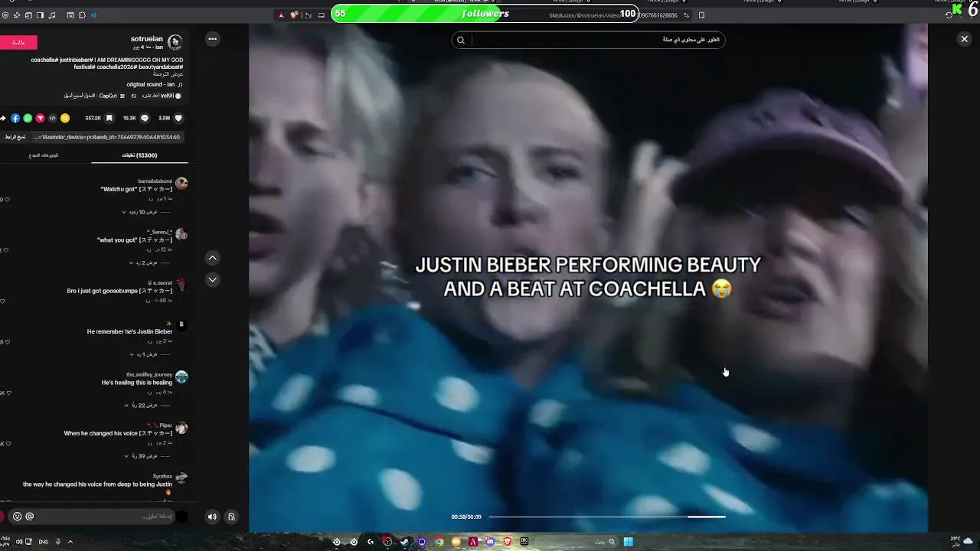The height and width of the screenshot is (551, 980).
Task: Switch ENG input language in taskbar
Action: click(43, 542)
